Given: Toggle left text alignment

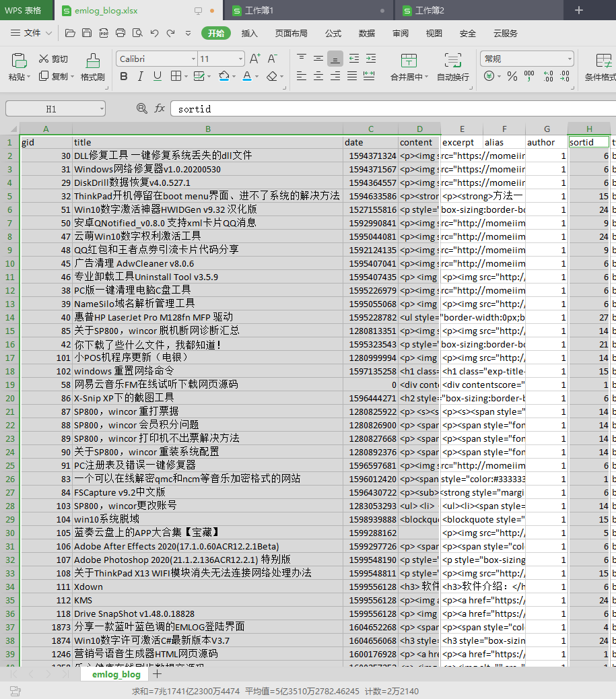Looking at the screenshot, I should 302,76.
